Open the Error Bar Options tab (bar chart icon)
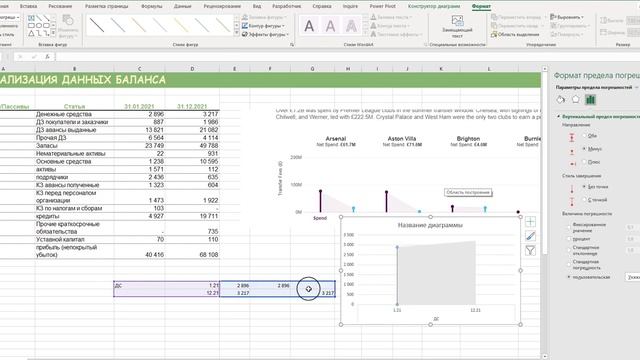640x360 pixels. coord(590,100)
